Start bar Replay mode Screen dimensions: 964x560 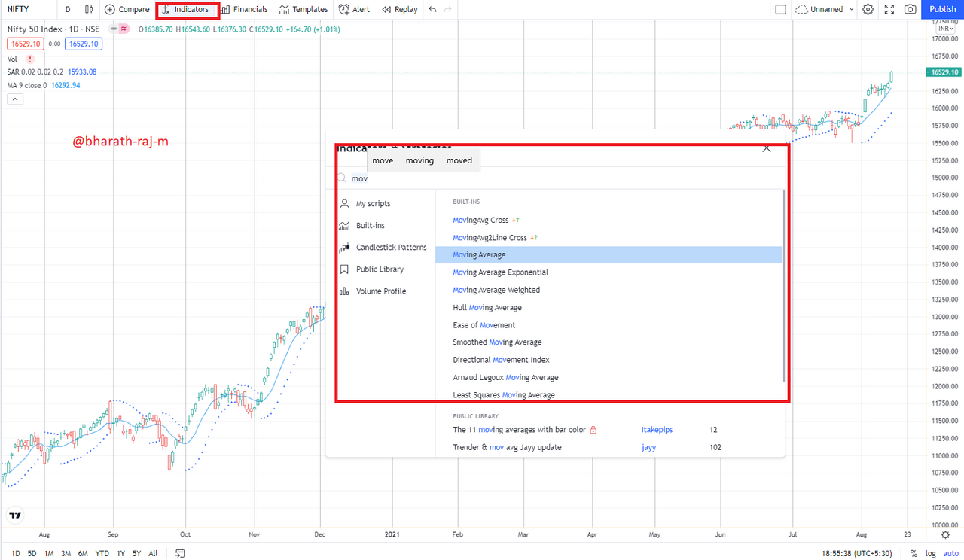coord(400,9)
